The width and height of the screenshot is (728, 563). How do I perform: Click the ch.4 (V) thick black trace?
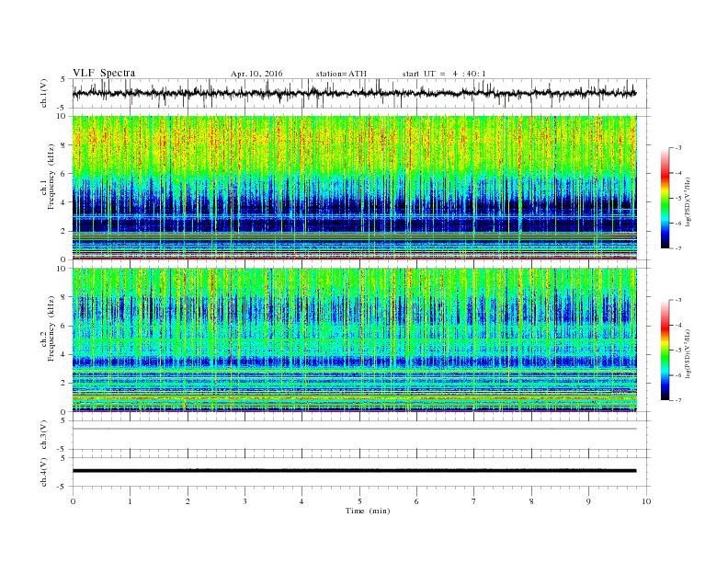tap(354, 471)
